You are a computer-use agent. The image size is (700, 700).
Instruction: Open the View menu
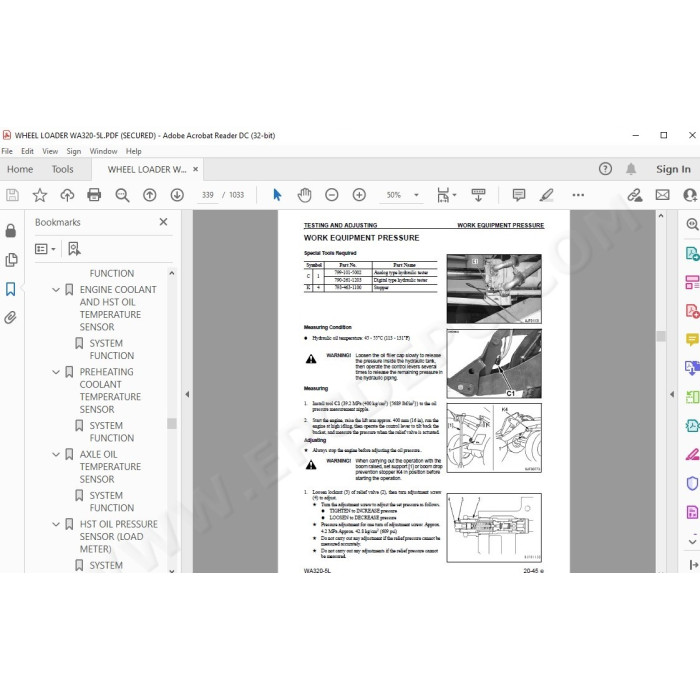click(x=50, y=151)
